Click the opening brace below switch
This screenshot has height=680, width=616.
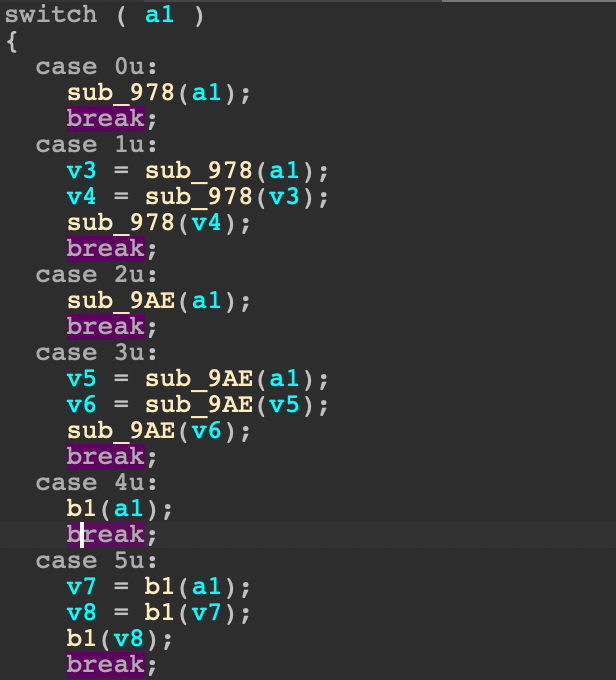12,42
